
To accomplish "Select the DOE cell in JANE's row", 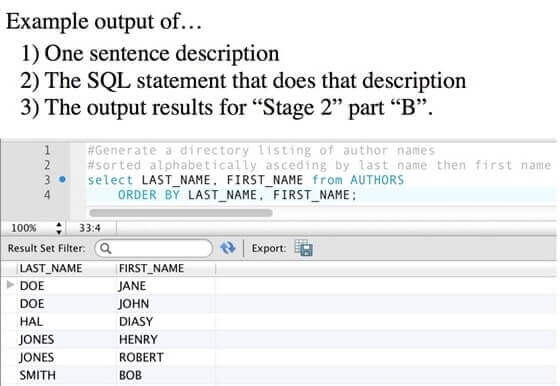I will click(x=32, y=286).
